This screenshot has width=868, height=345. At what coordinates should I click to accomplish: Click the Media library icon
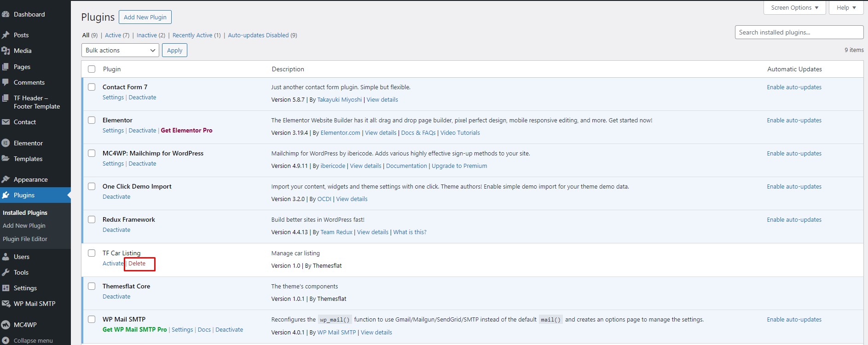(x=6, y=51)
